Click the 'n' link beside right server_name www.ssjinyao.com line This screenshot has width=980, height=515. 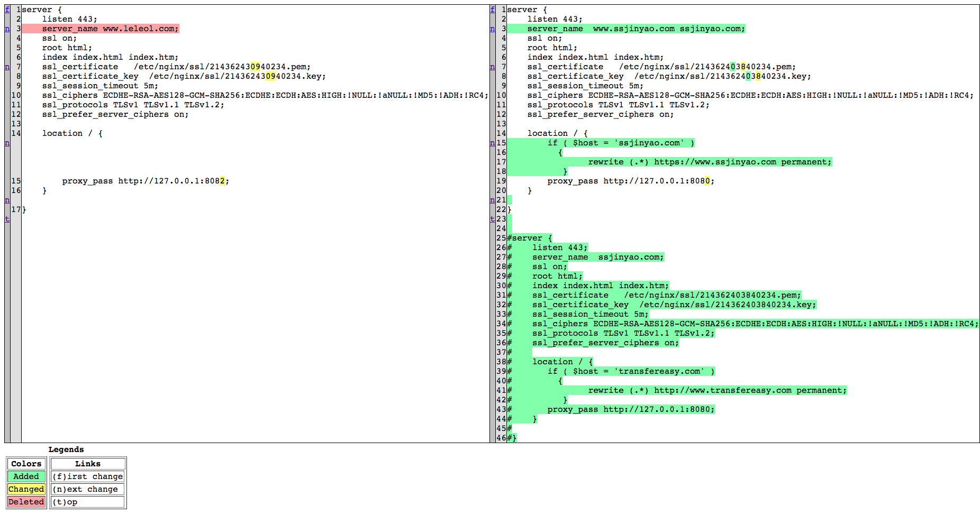pos(493,29)
